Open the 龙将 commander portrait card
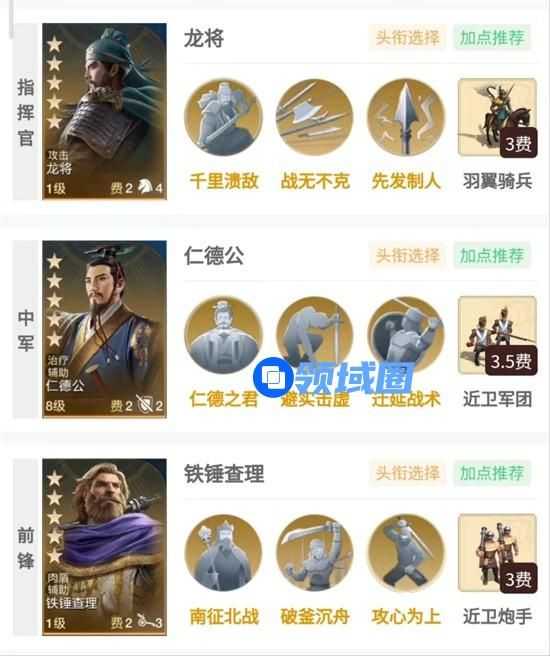This screenshot has height=656, width=550. (105, 111)
